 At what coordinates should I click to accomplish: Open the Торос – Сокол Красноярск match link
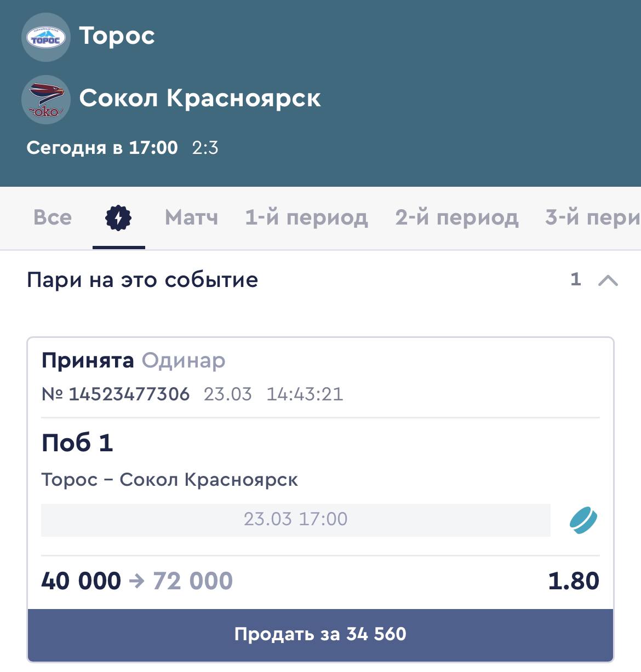[170, 480]
